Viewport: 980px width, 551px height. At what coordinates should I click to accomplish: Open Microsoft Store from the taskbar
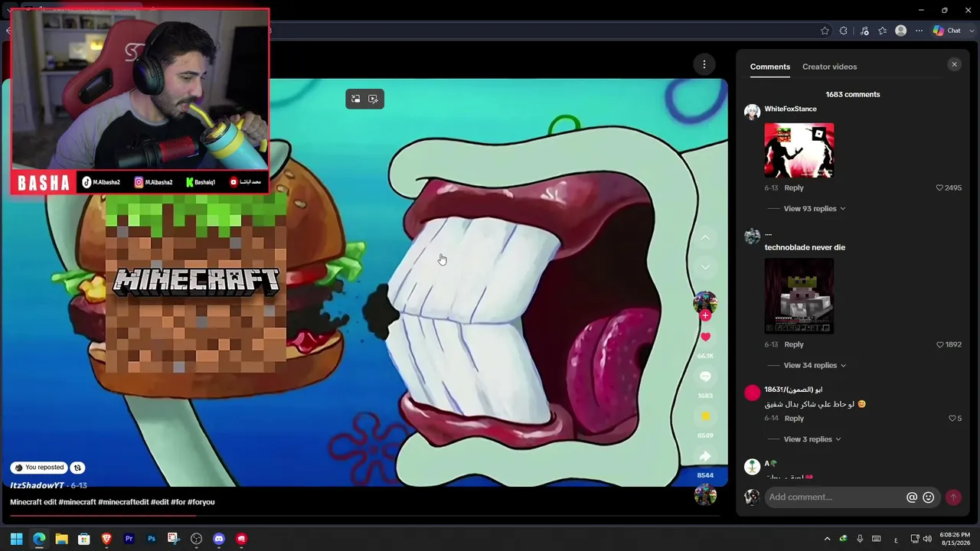[x=83, y=539]
